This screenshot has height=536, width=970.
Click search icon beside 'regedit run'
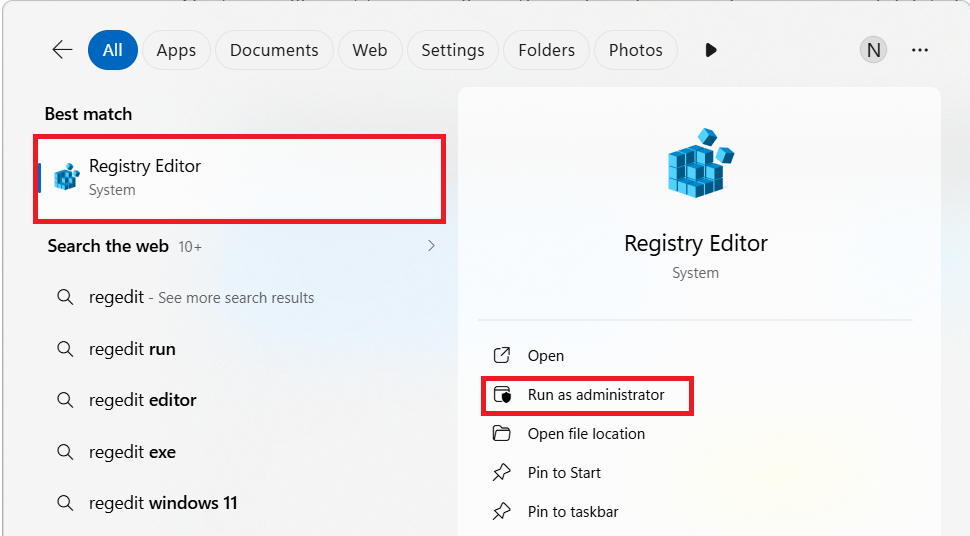point(65,349)
